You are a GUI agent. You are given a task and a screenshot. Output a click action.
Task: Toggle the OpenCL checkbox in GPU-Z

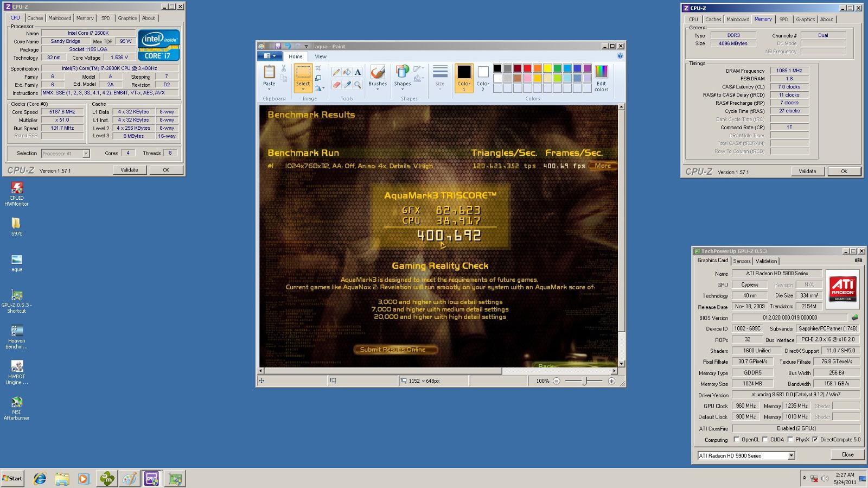(736, 440)
